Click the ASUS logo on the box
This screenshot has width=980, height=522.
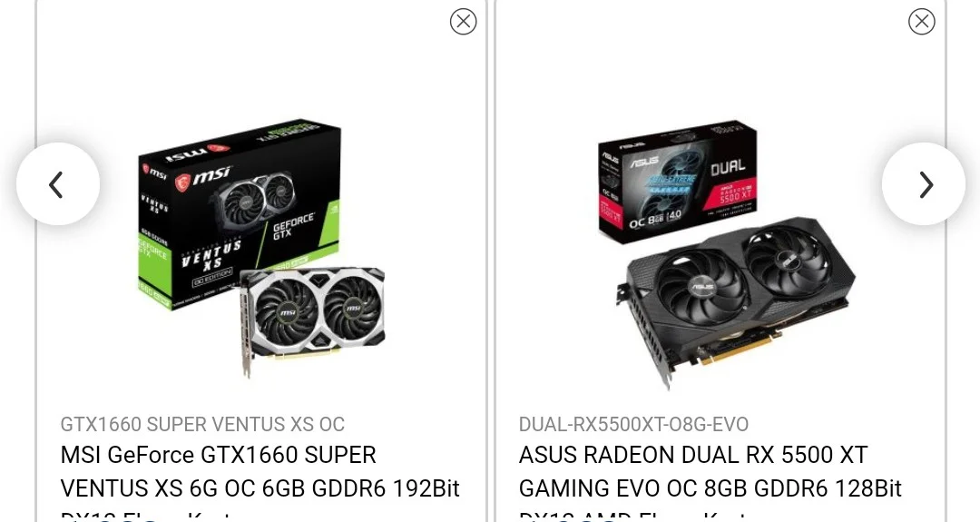[643, 162]
